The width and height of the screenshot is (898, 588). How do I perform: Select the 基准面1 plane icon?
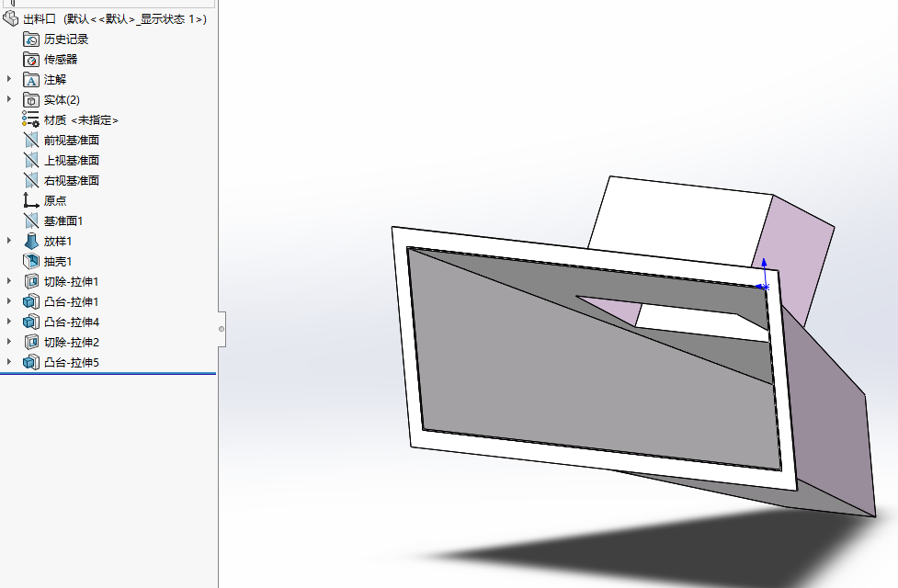coord(31,221)
